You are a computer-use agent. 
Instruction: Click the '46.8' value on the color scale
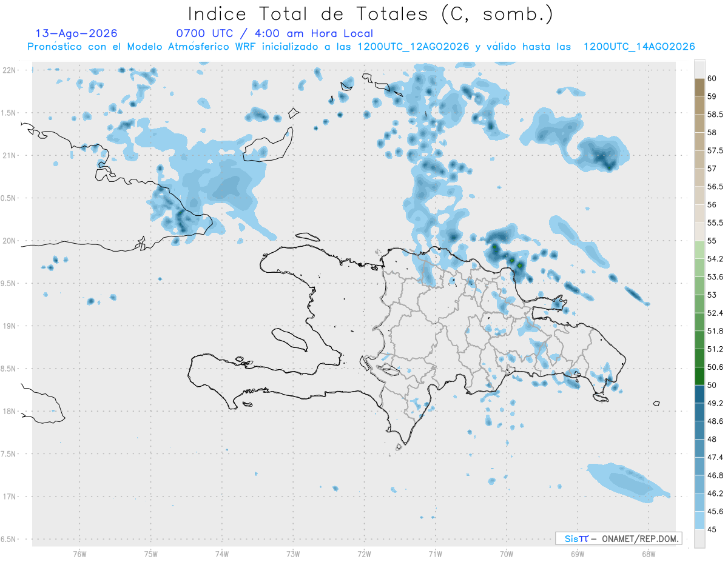coord(715,475)
